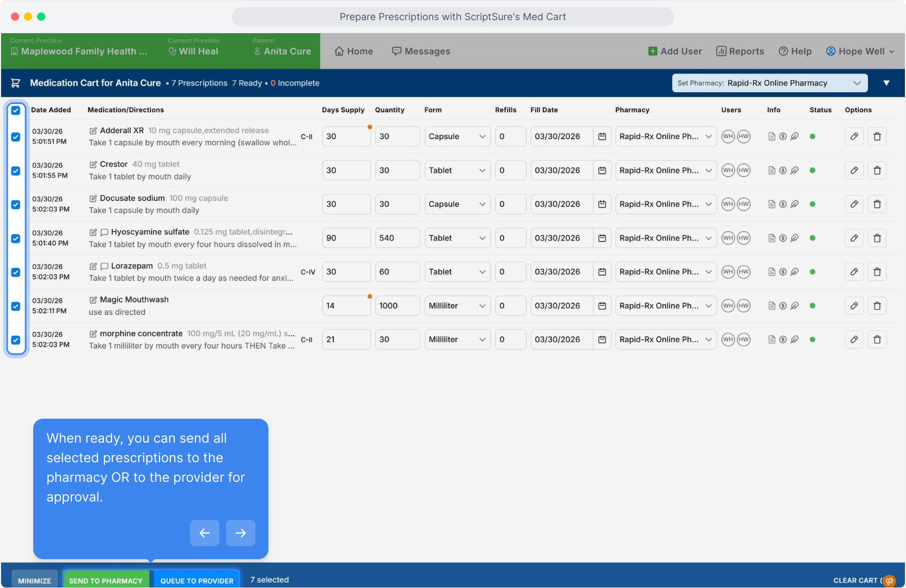Uncheck the Crestor prescription checkbox
Viewport: 906px width, 588px height.
(16, 171)
